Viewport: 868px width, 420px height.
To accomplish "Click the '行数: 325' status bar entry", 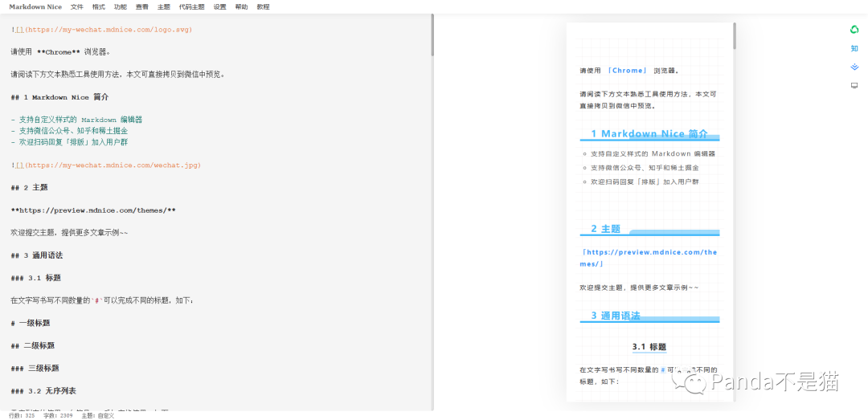I will coord(23,415).
